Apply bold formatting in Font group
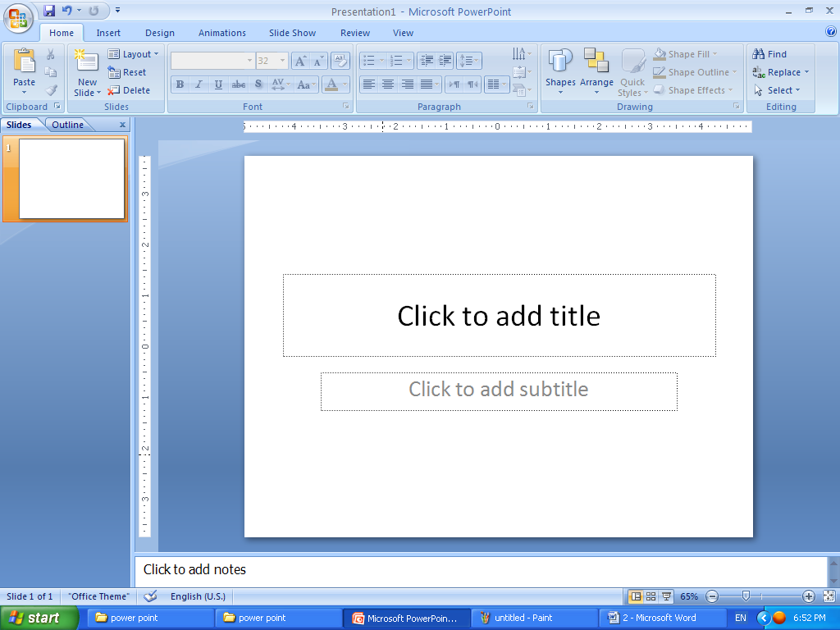 click(179, 84)
